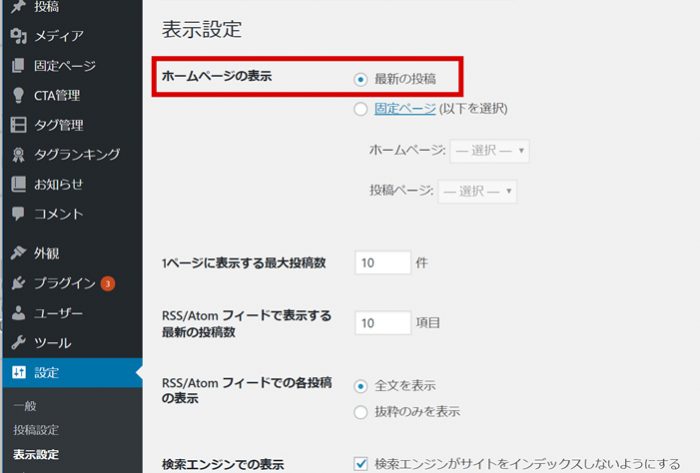Click the 固定ページ hyperlink in homepage options
This screenshot has width=700, height=473.
pos(405,109)
